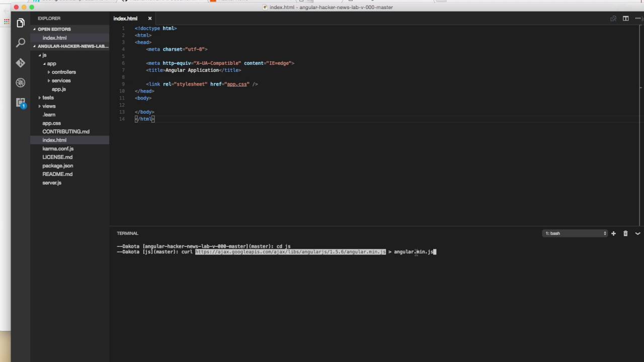
Task: Click the googleapis URL in terminal
Action: click(290, 251)
